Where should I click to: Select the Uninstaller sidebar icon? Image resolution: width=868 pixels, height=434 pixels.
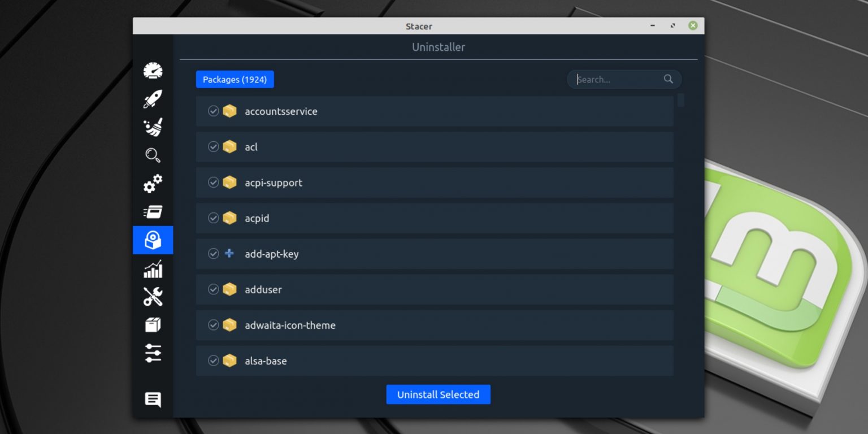(153, 240)
